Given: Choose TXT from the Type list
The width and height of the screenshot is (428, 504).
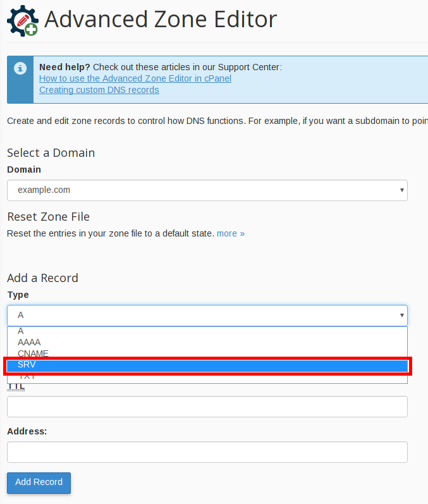Looking at the screenshot, I should [x=27, y=377].
